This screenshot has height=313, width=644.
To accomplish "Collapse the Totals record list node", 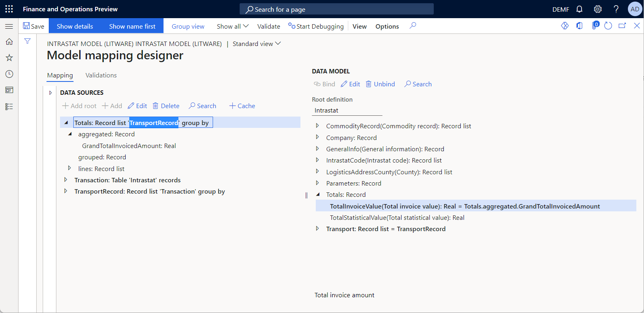I will click(66, 122).
